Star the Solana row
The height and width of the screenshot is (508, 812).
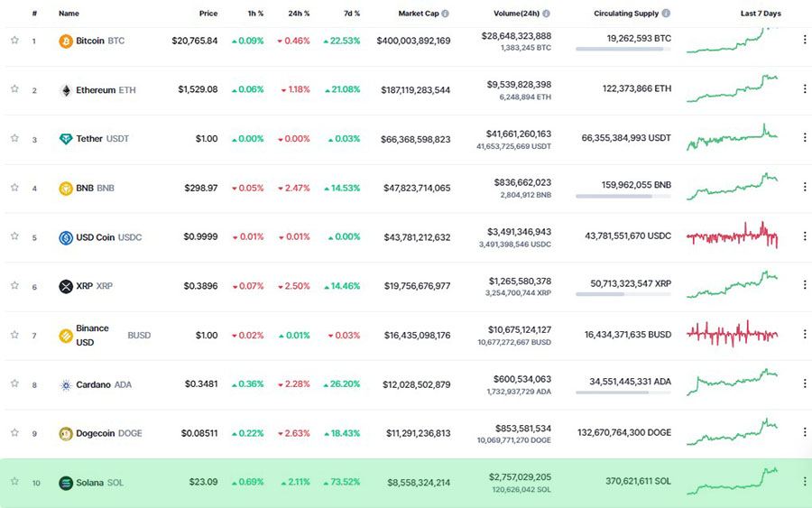tap(14, 481)
